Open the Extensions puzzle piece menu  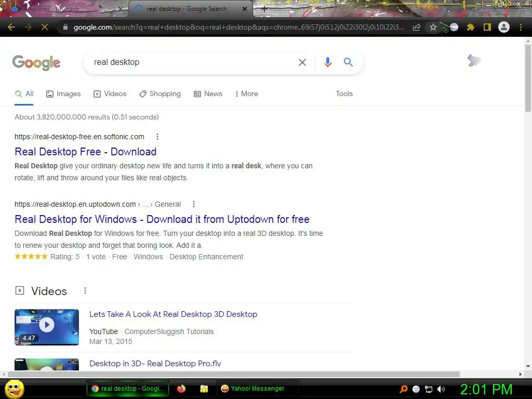470,27
